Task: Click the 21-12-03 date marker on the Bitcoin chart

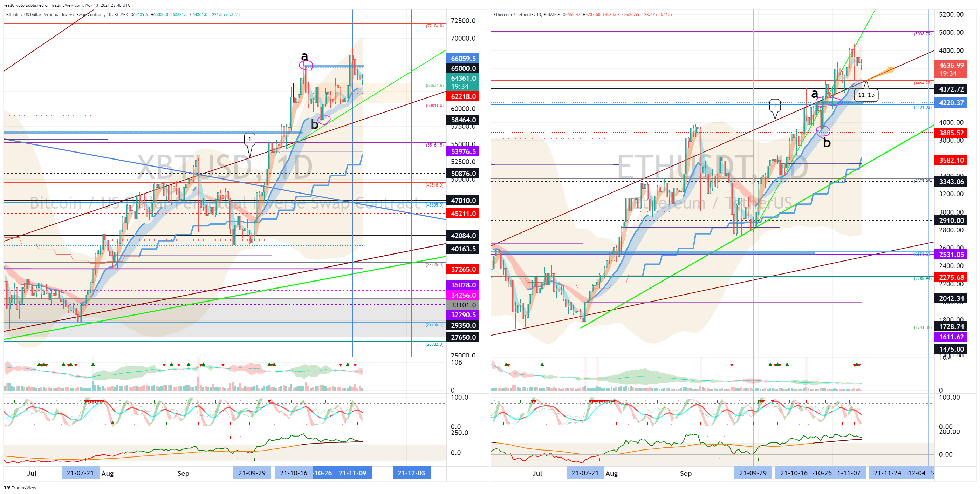Action: 411,473
